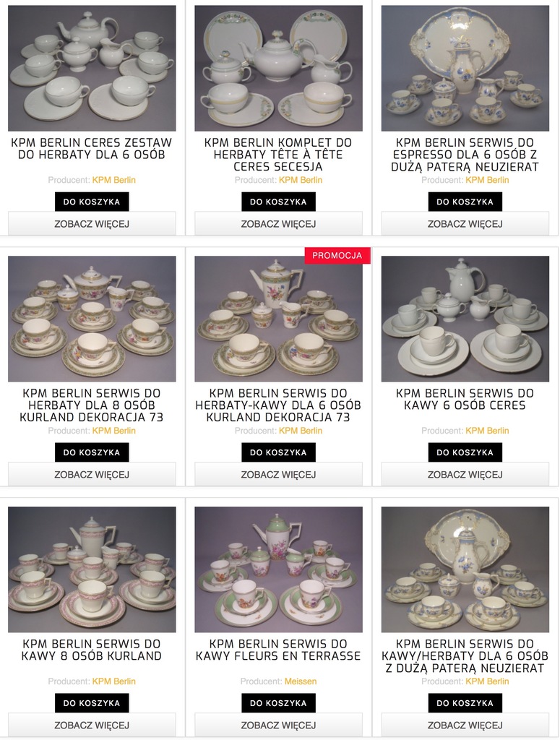This screenshot has height=740, width=560.
Task: Open title Serwis do Herbaty-Kawy Kurland Dekoracja 73
Action: tap(278, 405)
